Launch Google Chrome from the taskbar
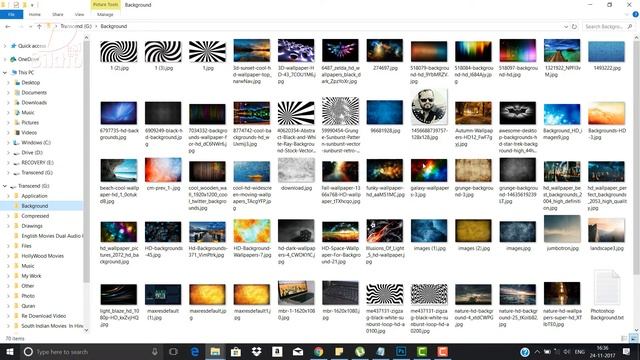The image size is (640, 360). tap(319, 351)
